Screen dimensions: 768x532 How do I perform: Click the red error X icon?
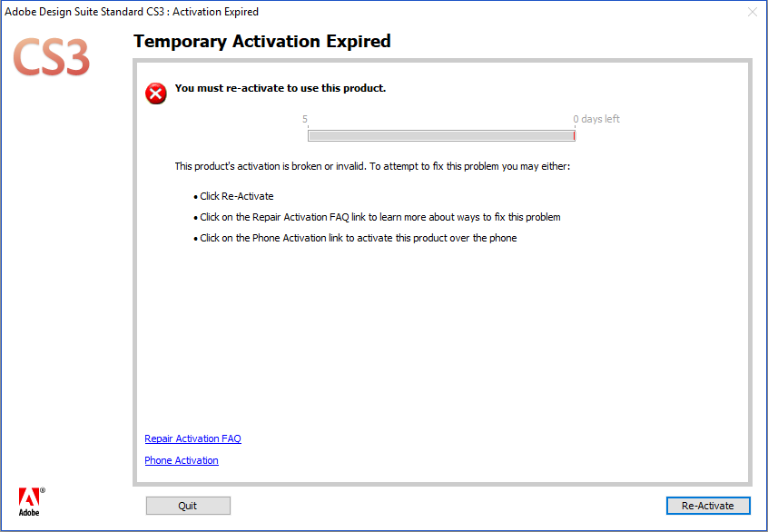pos(156,93)
